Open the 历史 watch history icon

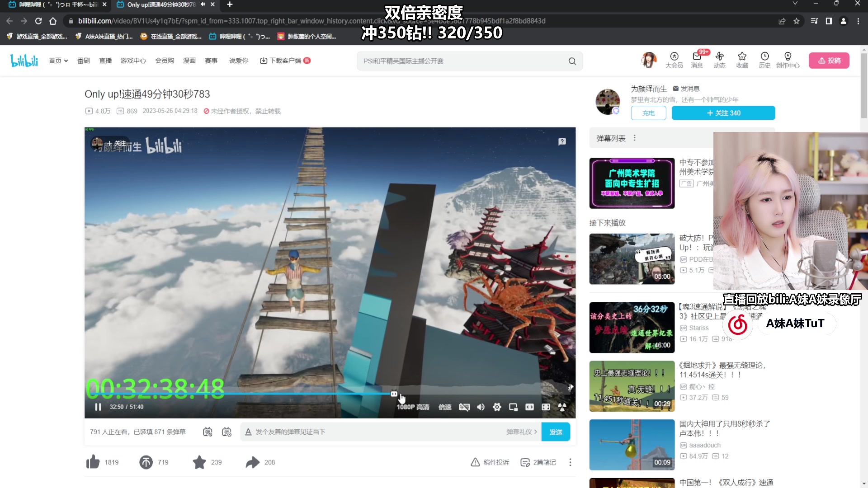[764, 60]
